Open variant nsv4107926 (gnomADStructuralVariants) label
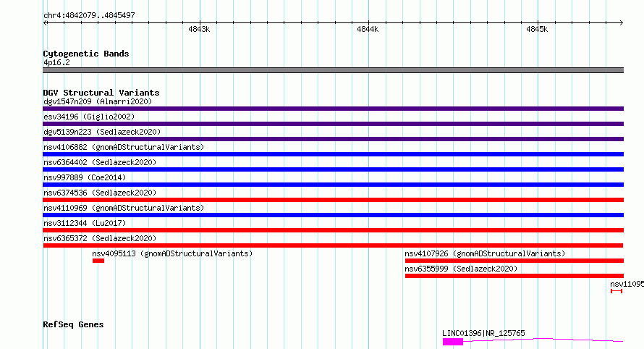The width and height of the screenshot is (644, 349). (x=485, y=253)
